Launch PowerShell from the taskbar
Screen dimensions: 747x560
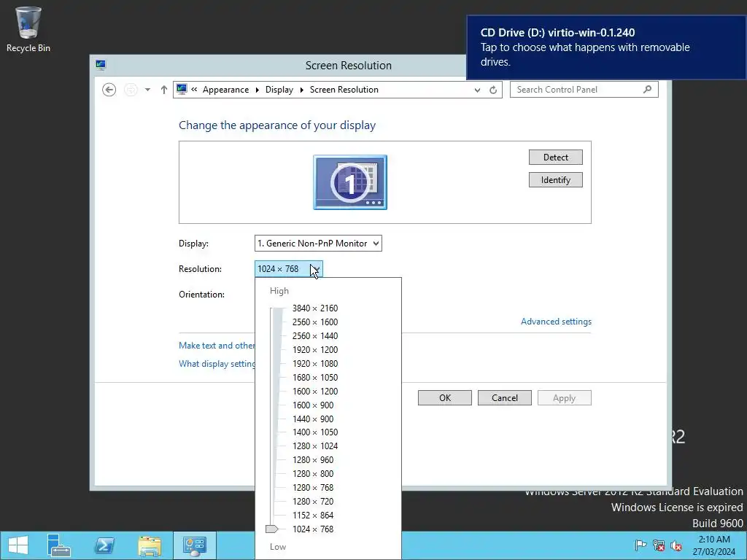click(x=104, y=545)
